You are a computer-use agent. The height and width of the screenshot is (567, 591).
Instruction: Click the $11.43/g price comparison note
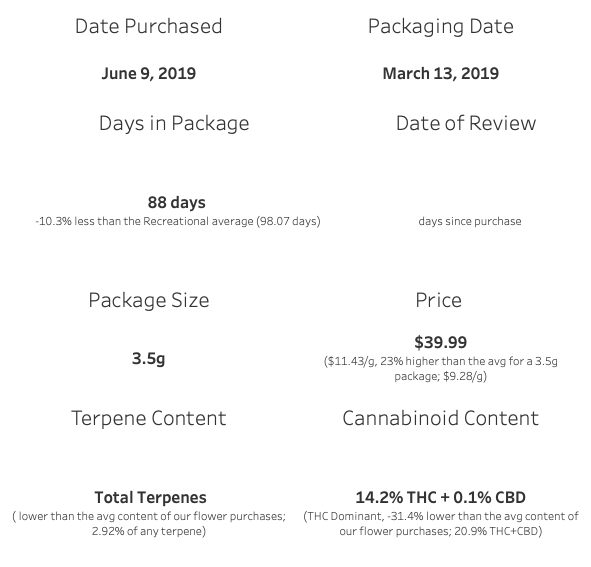(441, 369)
